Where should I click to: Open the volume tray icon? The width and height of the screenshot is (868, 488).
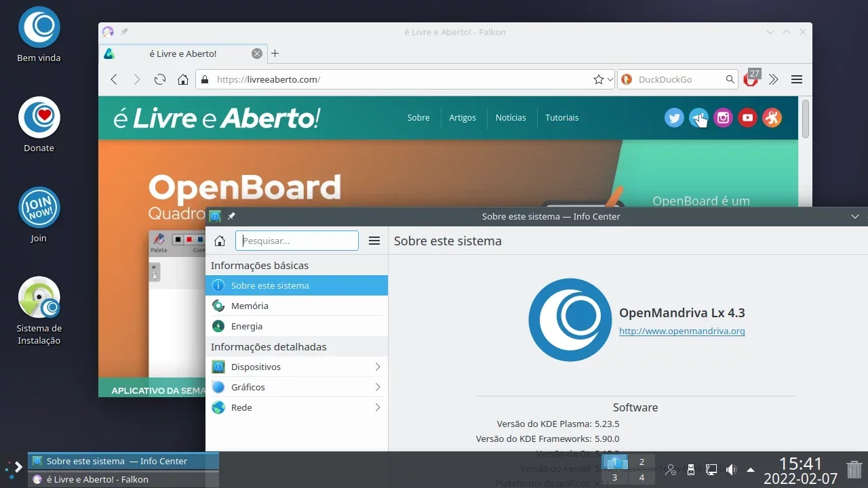(x=731, y=469)
